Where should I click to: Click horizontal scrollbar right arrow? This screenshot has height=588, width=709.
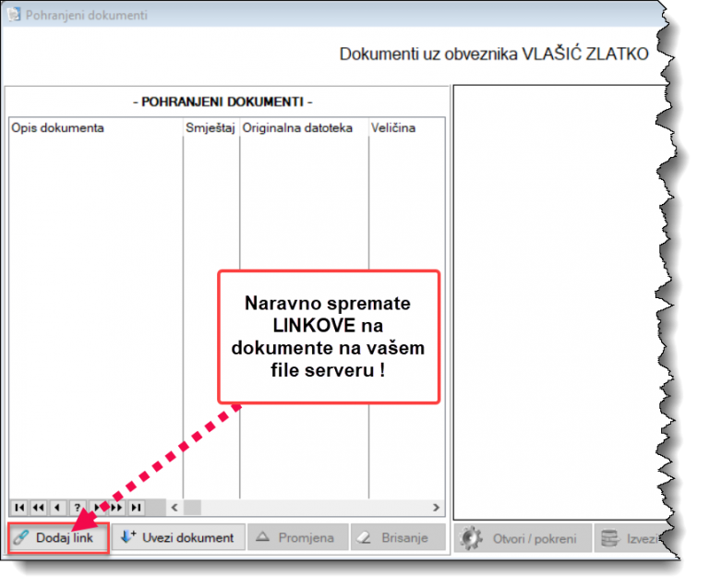pos(436,508)
